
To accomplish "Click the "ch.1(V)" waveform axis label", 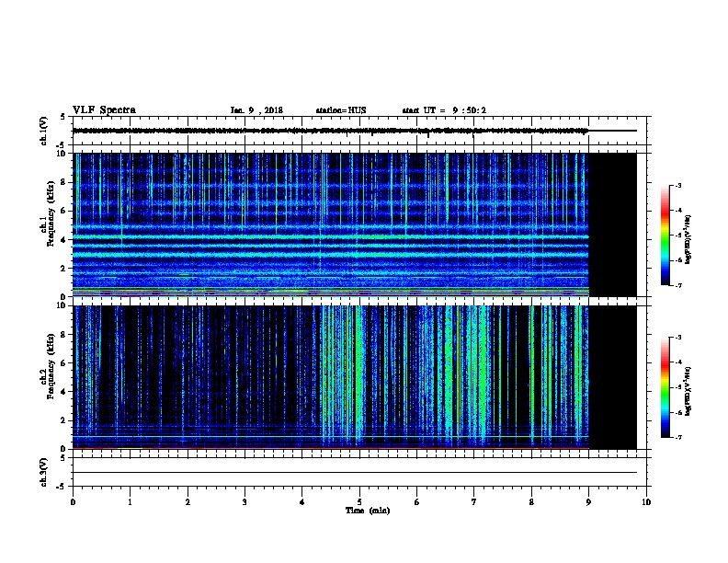I will (43, 131).
